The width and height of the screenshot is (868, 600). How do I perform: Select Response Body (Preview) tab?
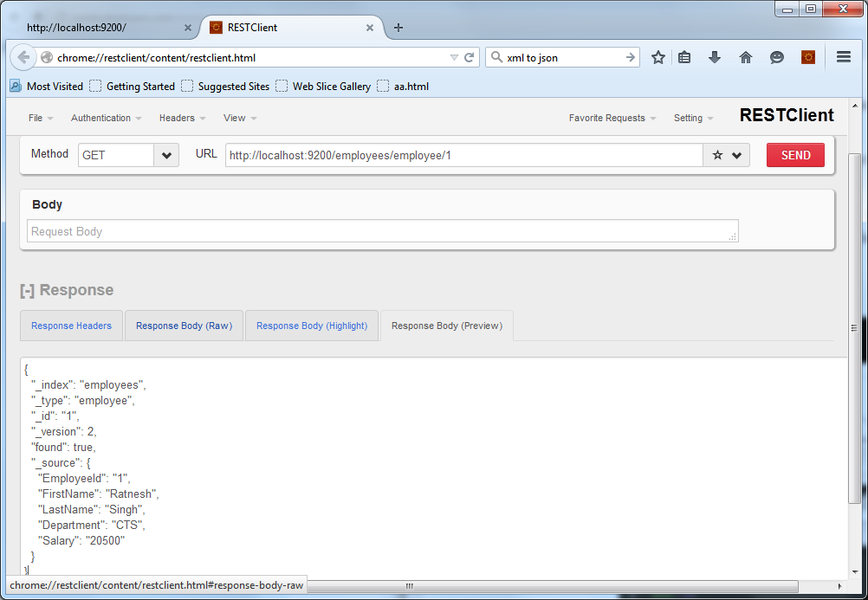(447, 326)
